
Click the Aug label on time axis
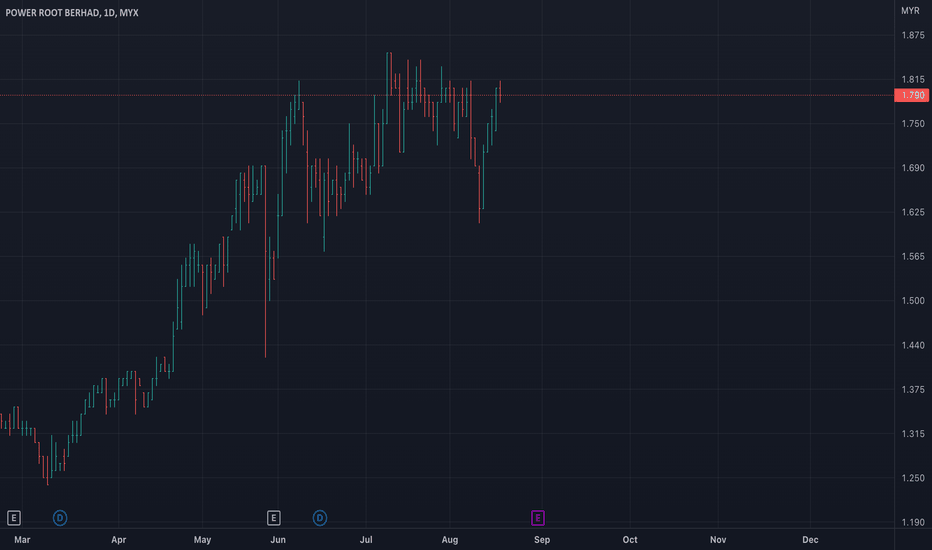tap(450, 540)
